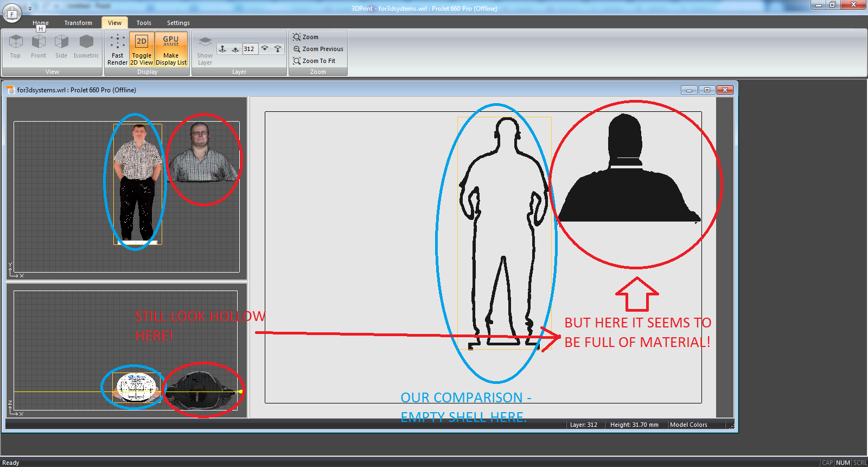Toggle GPU assist Make Display List
Screen dimensions: 868x467
click(x=171, y=49)
